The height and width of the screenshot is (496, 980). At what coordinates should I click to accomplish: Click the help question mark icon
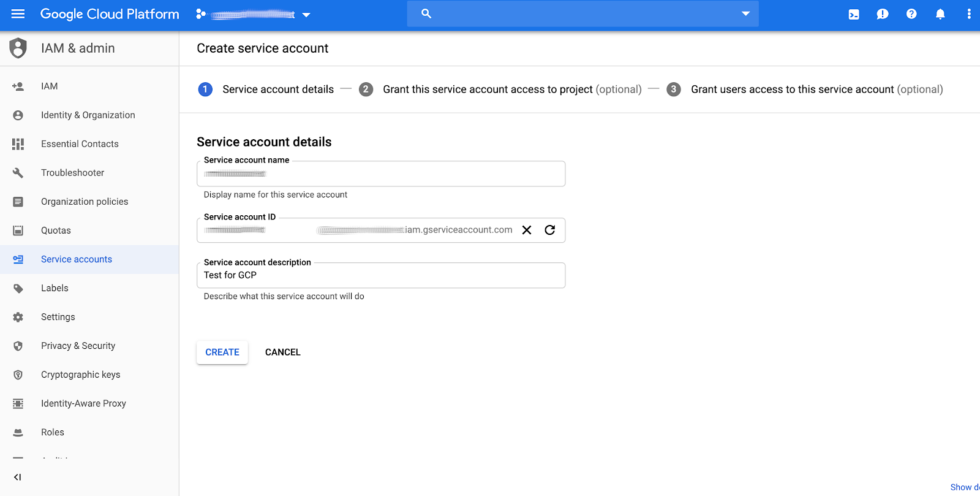coord(911,14)
